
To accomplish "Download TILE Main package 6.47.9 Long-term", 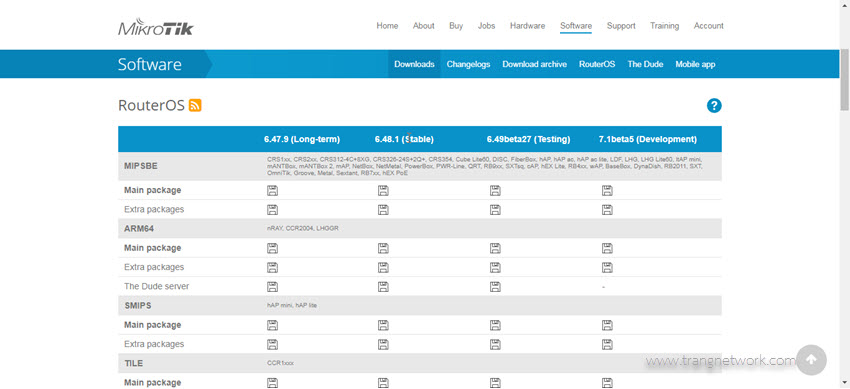I will tap(272, 382).
